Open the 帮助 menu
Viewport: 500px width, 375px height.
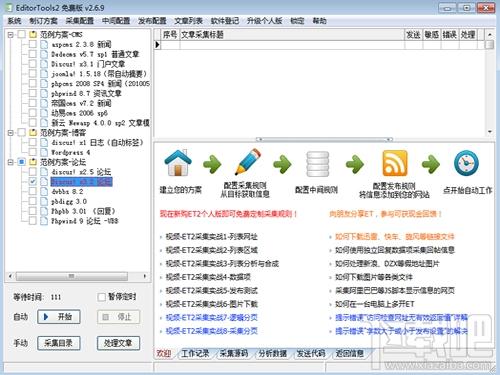[x=319, y=21]
